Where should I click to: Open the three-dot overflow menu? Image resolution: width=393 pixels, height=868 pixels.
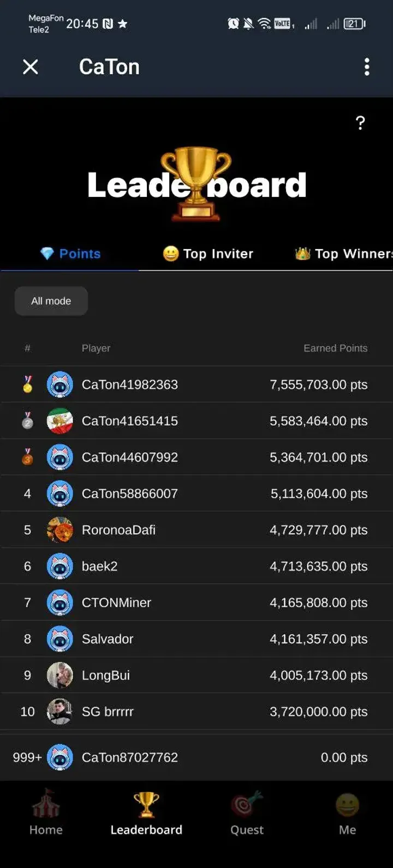(367, 67)
